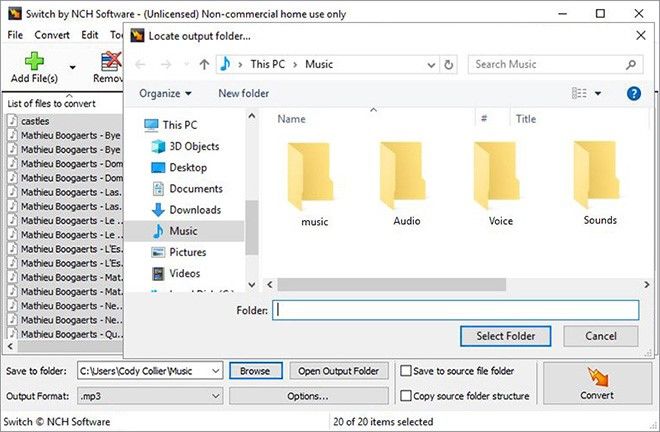Open the view options dropdown arrow
Screen dimensions: 660x432
pyautogui.click(x=598, y=93)
